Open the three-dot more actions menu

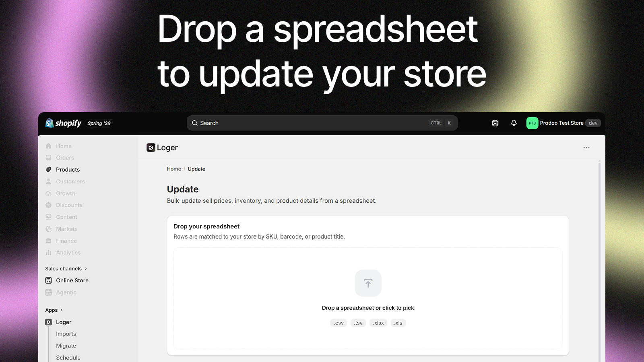(x=586, y=148)
